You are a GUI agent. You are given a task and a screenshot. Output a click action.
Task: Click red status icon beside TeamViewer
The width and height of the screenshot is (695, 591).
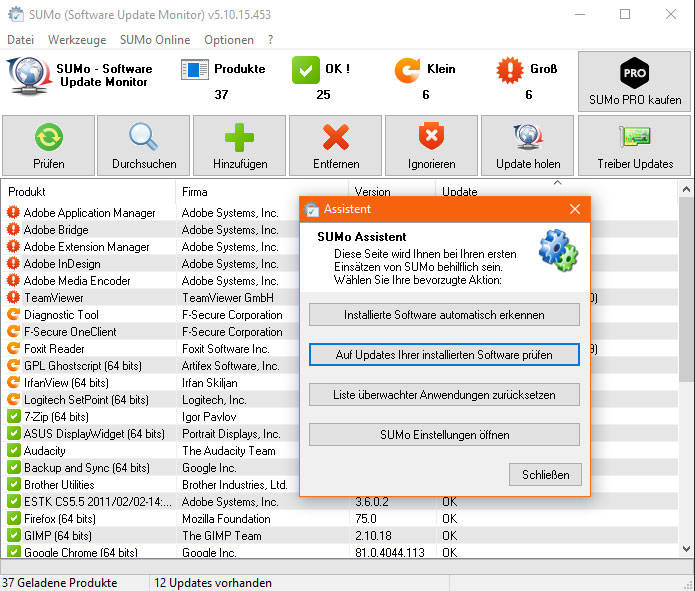pyautogui.click(x=13, y=297)
